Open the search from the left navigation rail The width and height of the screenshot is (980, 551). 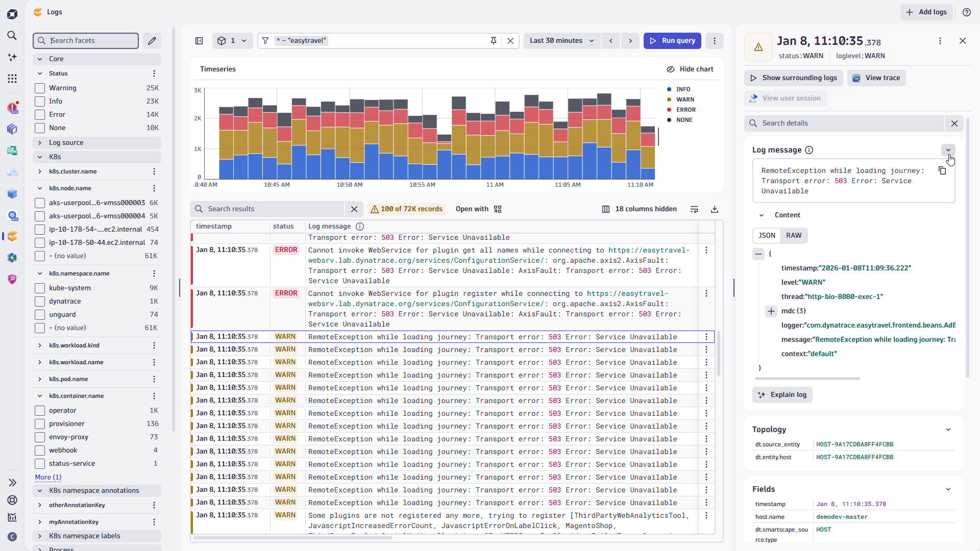pos(12,36)
